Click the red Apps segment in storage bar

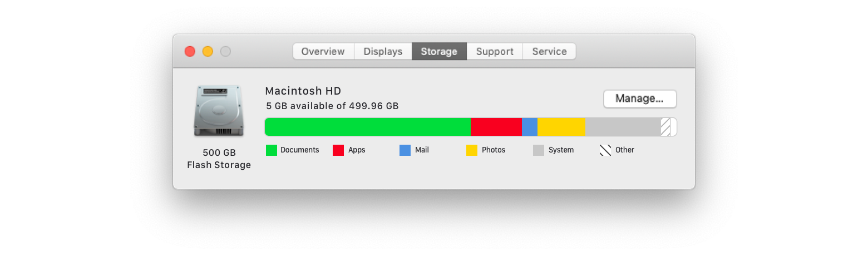[x=496, y=127]
